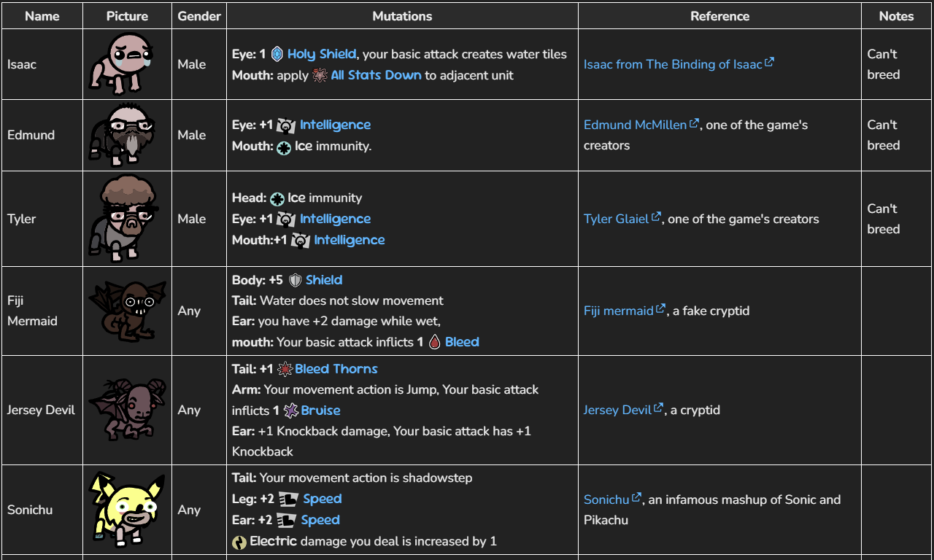Click the Bruise icon in Jersey Devil's row

pyautogui.click(x=290, y=411)
